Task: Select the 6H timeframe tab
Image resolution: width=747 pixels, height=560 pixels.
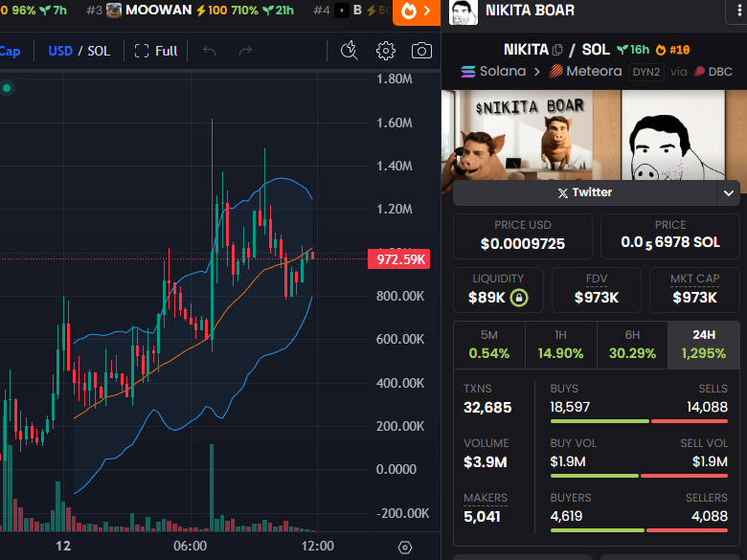Action: point(632,345)
